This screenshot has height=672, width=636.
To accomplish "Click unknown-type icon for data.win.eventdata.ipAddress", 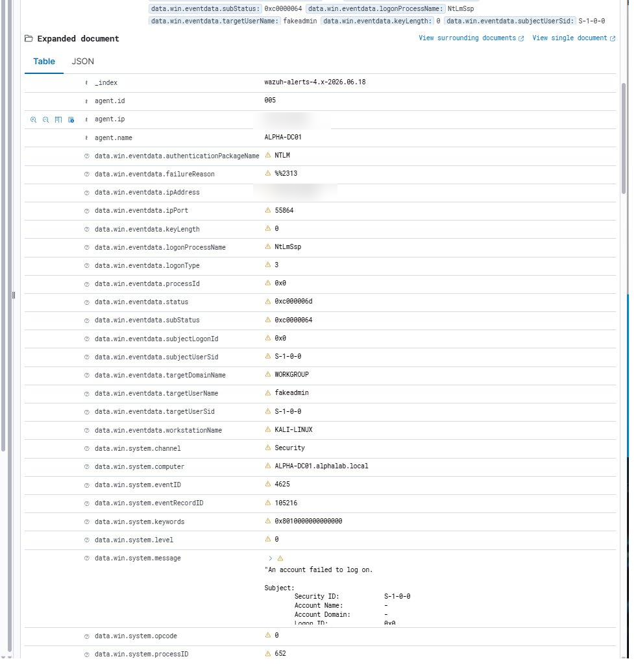I will coord(86,193).
